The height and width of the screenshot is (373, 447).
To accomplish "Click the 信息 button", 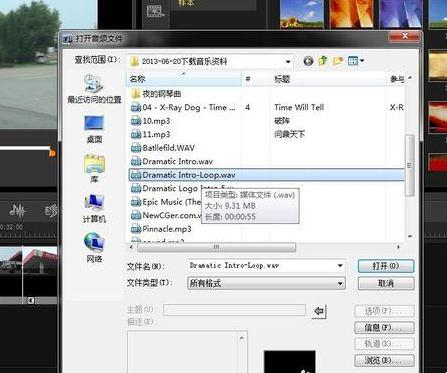I will click(x=384, y=328).
